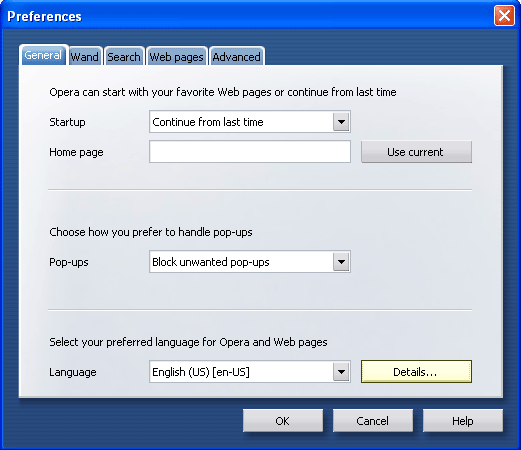This screenshot has height=450, width=521.
Task: Click the 'Pop-ups' label text
Action: (69, 262)
